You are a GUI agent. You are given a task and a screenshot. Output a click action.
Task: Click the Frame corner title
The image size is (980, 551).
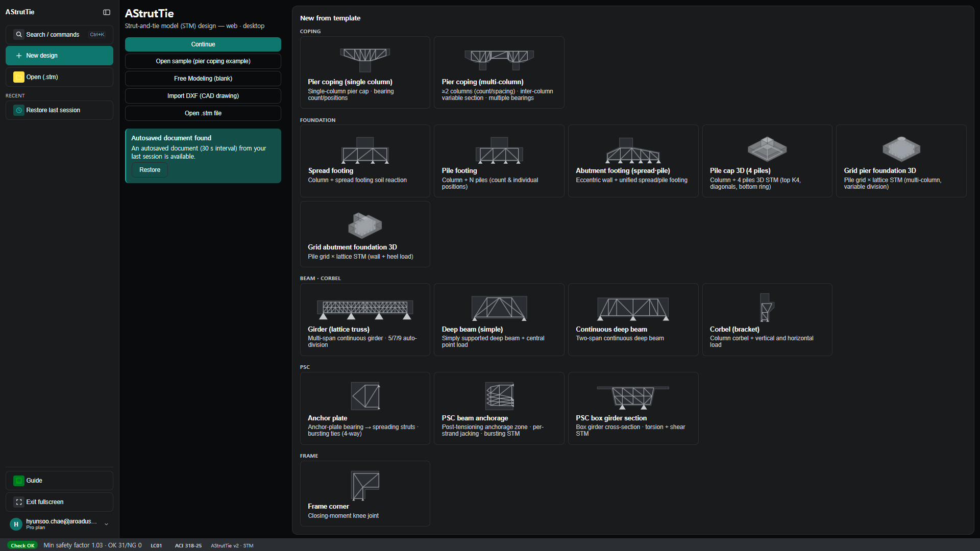pos(328,506)
